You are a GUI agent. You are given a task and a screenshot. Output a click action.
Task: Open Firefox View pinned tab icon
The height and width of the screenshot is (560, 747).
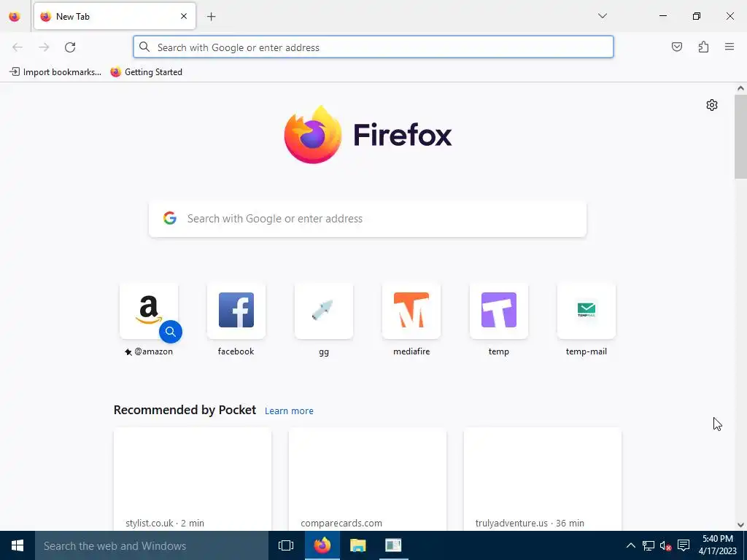coord(15,16)
